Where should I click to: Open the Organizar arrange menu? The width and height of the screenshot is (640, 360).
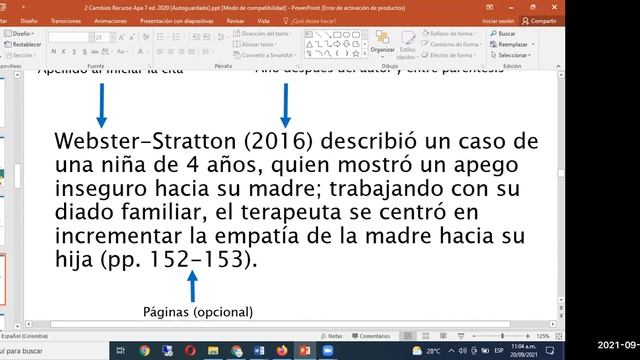pyautogui.click(x=382, y=44)
